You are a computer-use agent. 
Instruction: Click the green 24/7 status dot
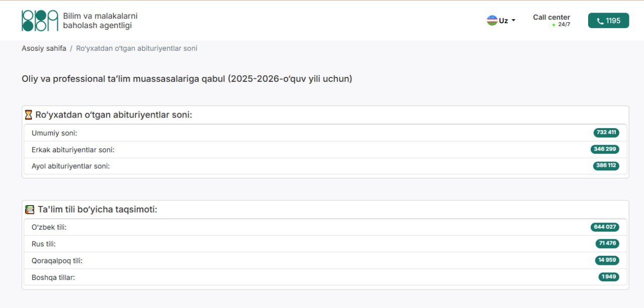pos(554,25)
